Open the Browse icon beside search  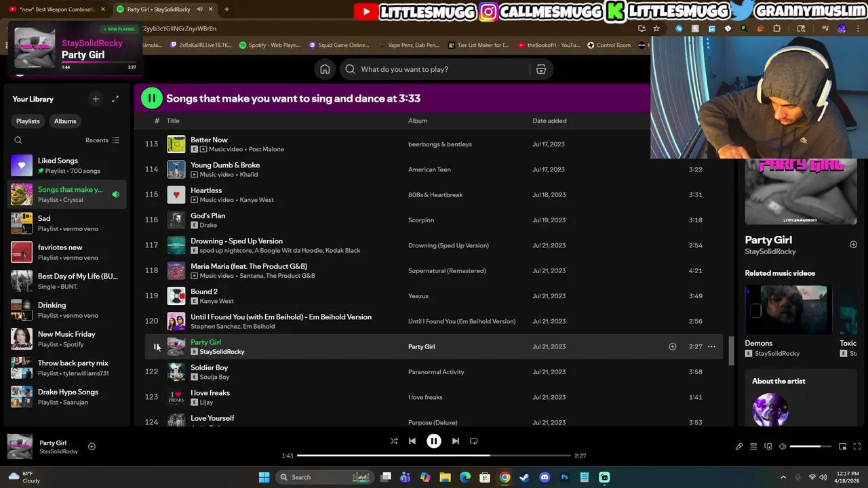(541, 69)
